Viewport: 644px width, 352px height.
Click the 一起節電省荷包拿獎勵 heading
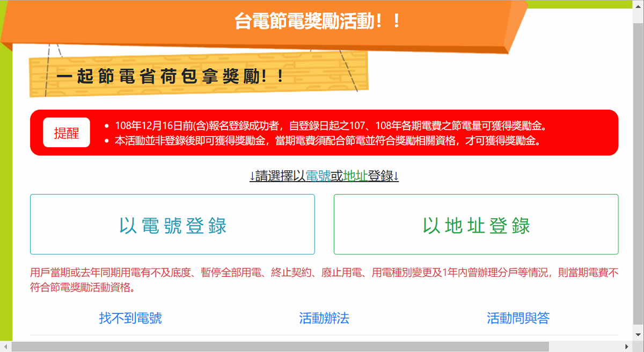(170, 76)
